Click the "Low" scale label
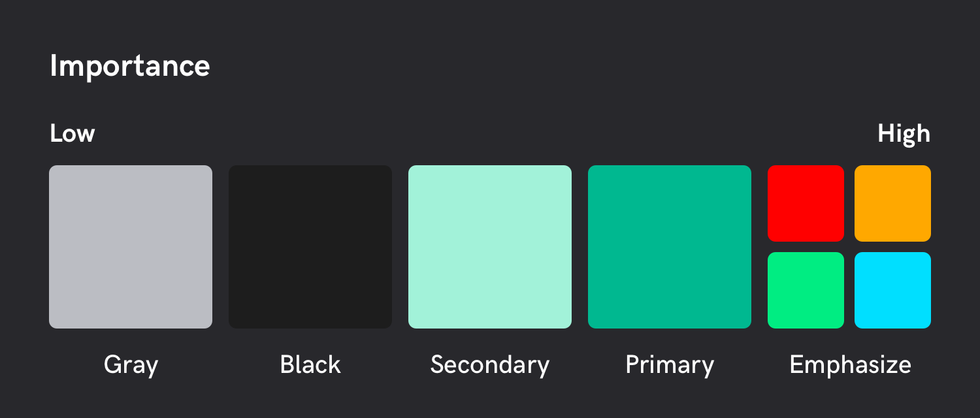980x418 pixels. pos(73,134)
